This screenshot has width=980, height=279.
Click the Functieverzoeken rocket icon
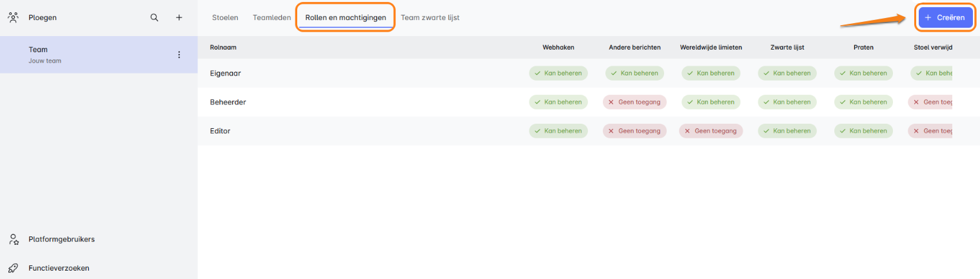tap(13, 268)
